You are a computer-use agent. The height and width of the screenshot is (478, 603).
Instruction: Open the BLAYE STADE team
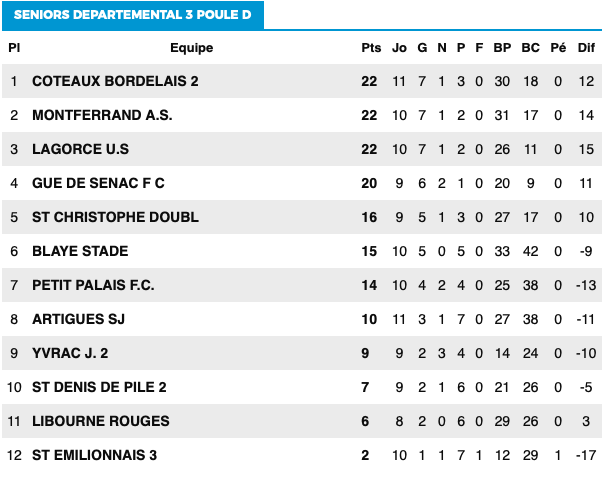[x=80, y=251]
